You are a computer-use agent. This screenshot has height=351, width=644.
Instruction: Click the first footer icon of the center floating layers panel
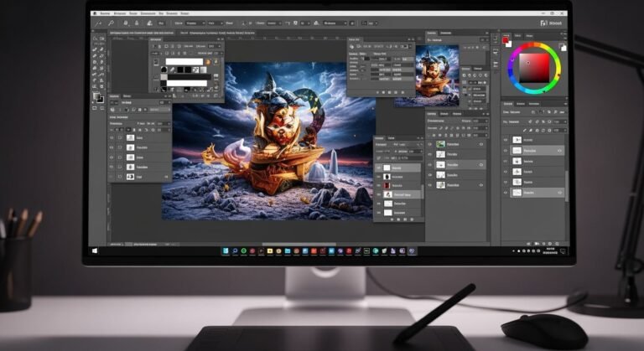[392, 219]
